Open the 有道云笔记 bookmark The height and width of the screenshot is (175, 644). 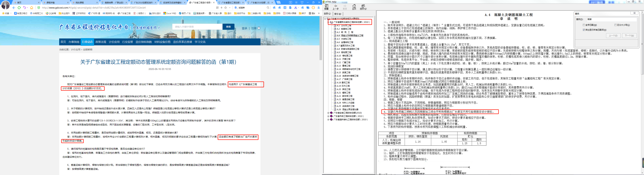click(20, 13)
